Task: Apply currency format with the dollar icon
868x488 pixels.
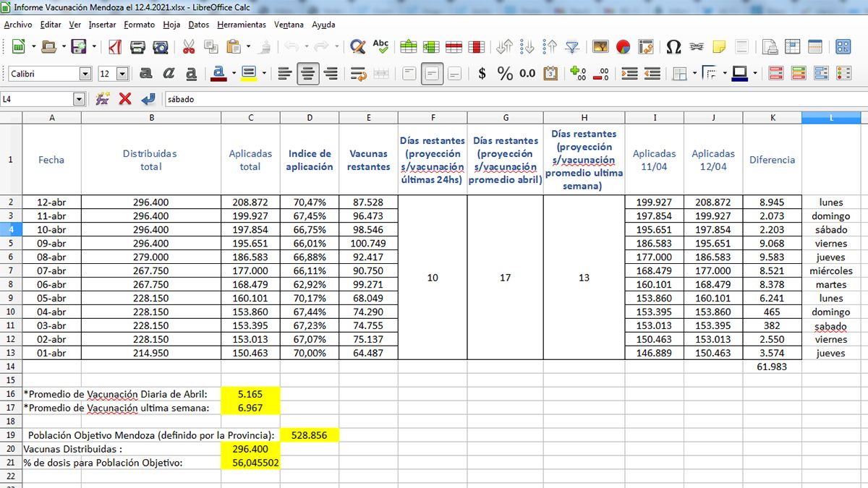Action: [x=482, y=74]
